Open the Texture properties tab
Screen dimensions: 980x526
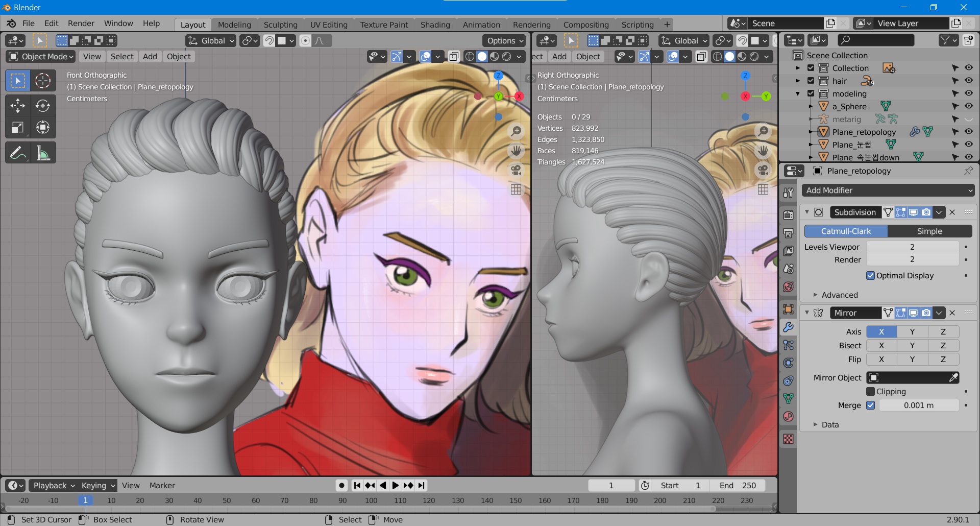point(788,439)
